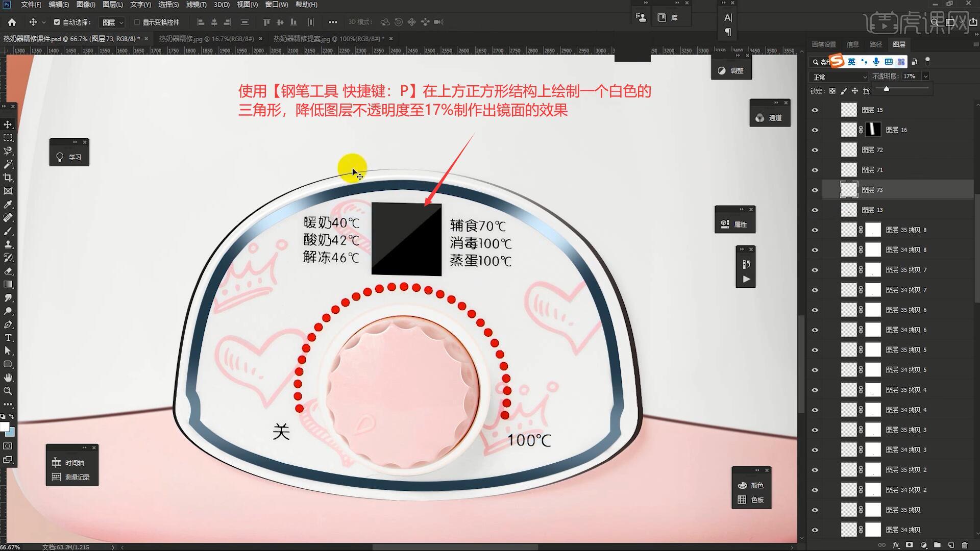Open the 正常 blend mode dropdown
The image size is (980, 551).
[x=839, y=77]
